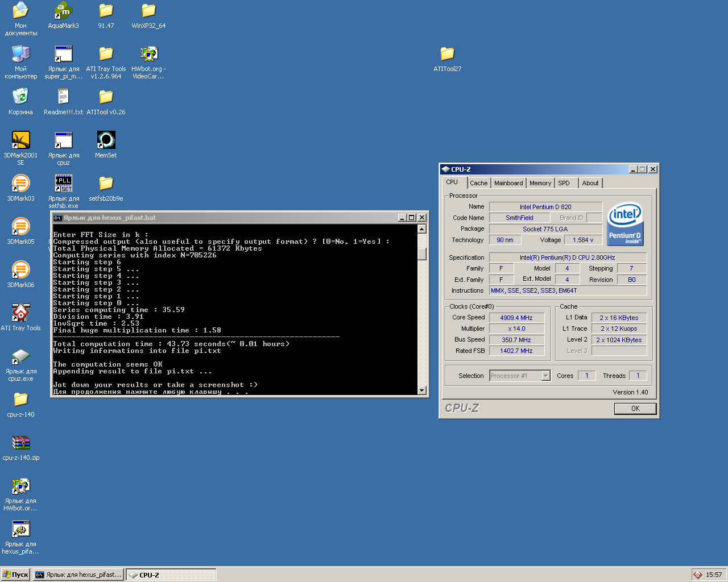Open the Пуск start menu
The height and width of the screenshot is (582, 728).
15,575
